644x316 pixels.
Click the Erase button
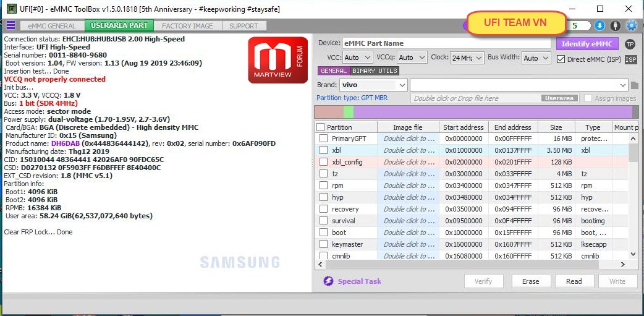(x=531, y=281)
